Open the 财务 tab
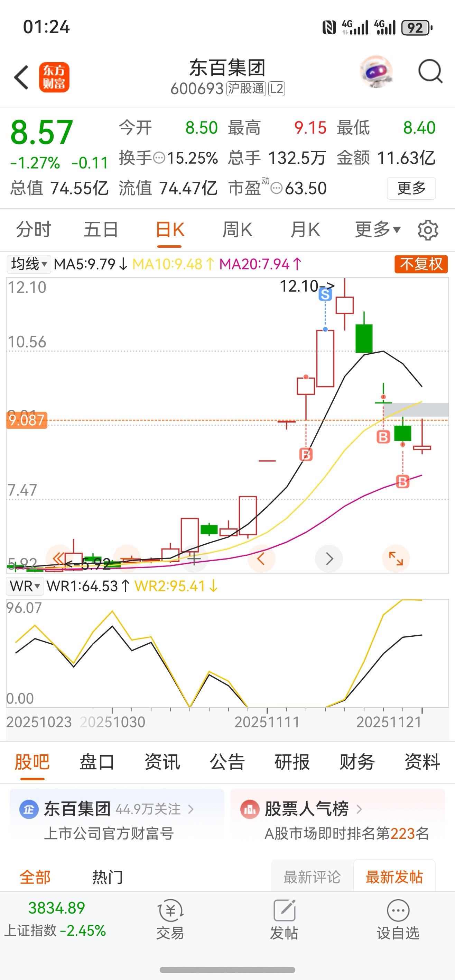 [x=357, y=762]
